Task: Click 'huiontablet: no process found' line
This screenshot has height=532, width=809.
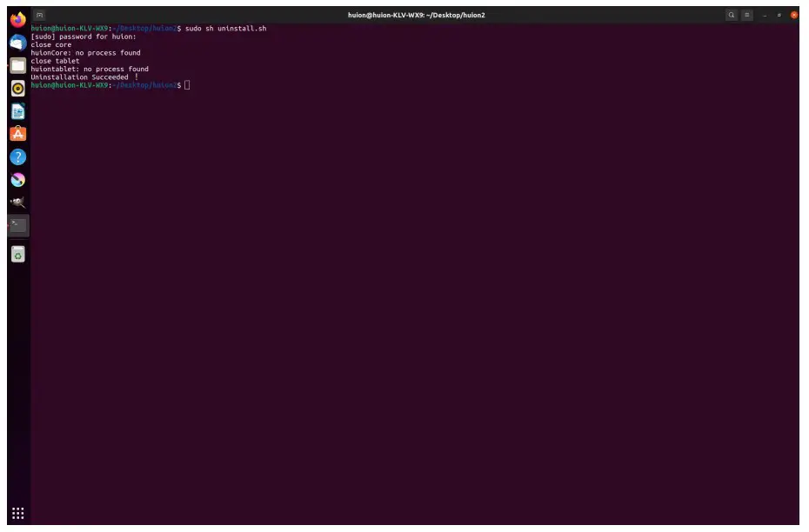Action: coord(90,69)
